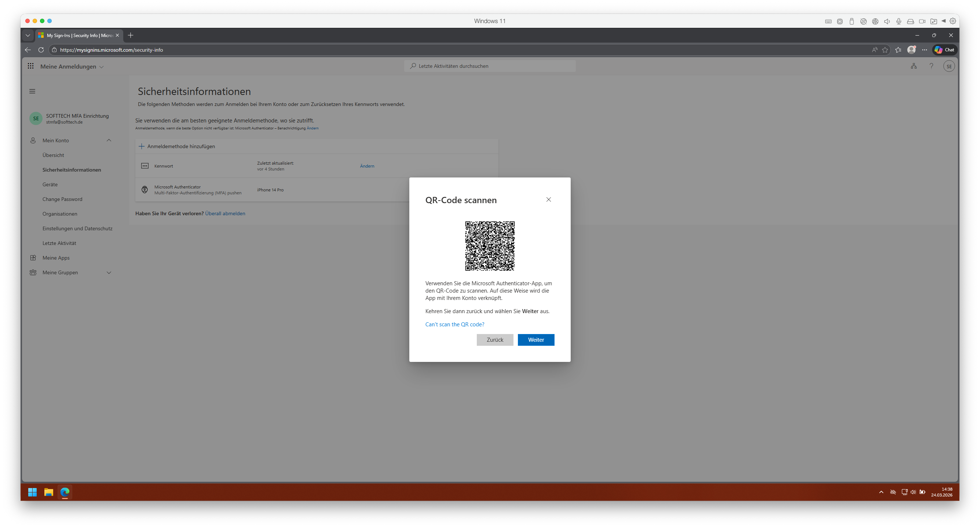Open the organization chart icon in header
The image size is (980, 528).
913,66
